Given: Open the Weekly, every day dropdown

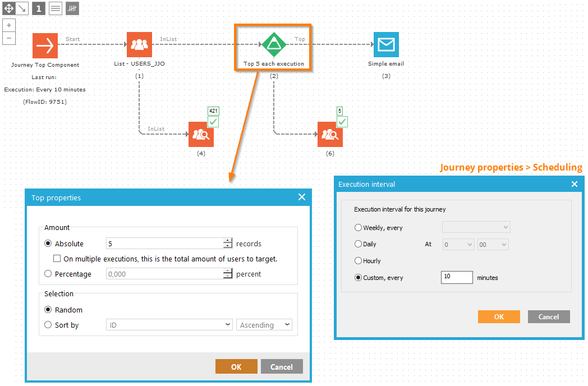Looking at the screenshot, I should click(476, 227).
